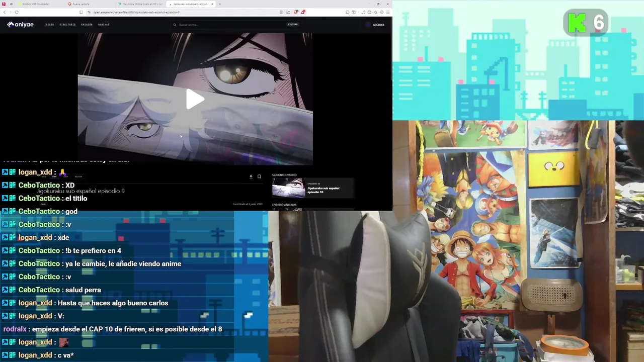Click the share icon in address bar
Image resolution: width=644 pixels, height=362 pixels.
[x=288, y=12]
